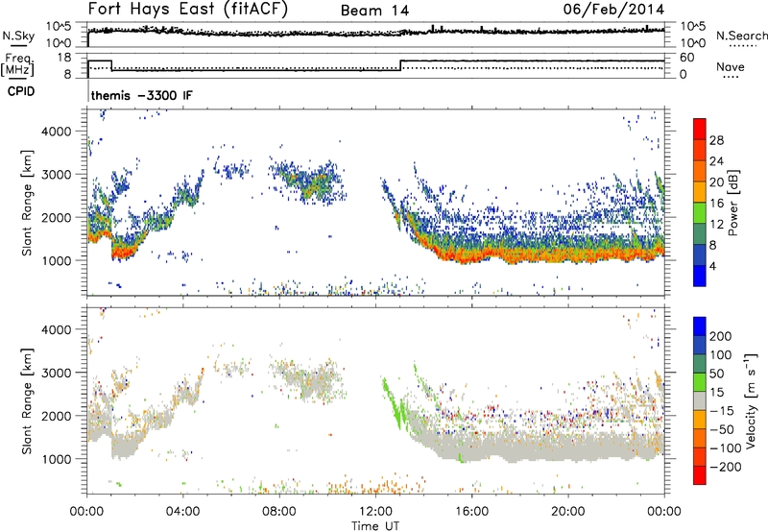Pick the blue top segment of Velocity colorbar
The height and width of the screenshot is (532, 768).
700,326
